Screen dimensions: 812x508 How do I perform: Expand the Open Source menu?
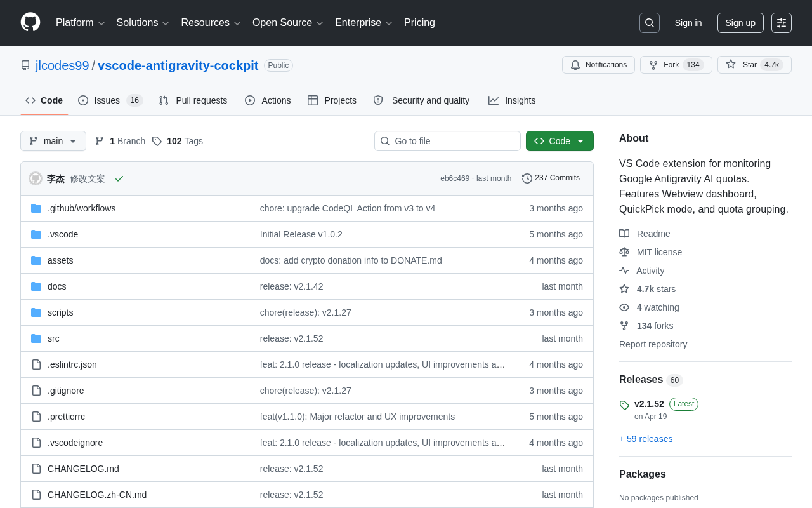pos(288,23)
